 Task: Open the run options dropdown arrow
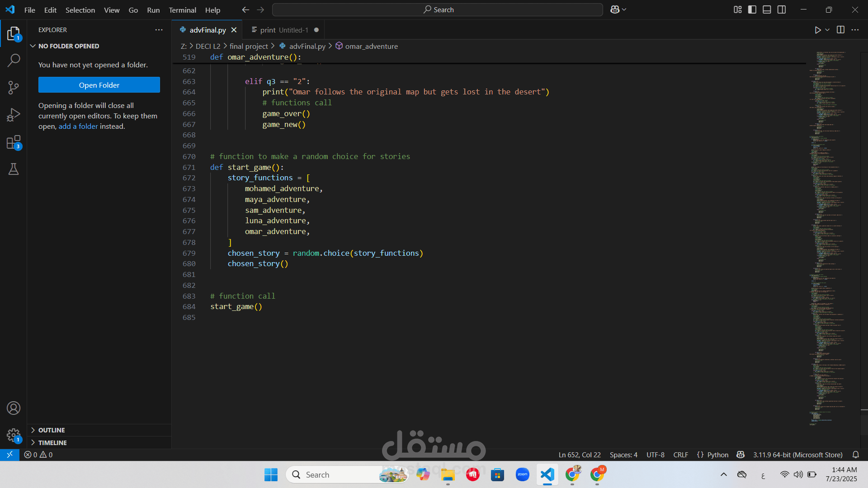[827, 30]
